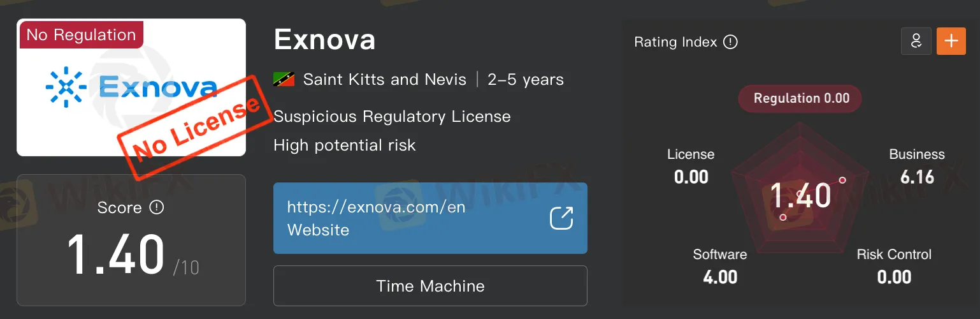Click the customer service person icon
Viewport: 980px width, 319px height.
[916, 41]
